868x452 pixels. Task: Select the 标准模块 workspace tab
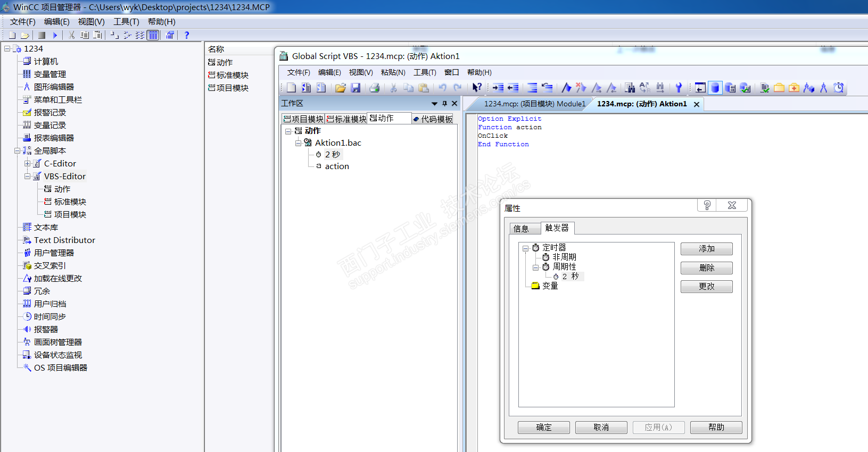tap(346, 119)
